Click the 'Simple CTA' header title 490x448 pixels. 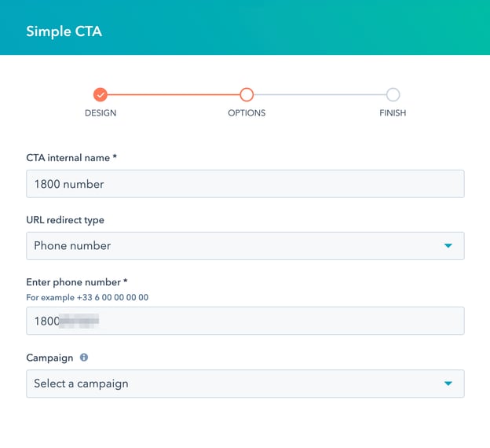click(x=64, y=32)
